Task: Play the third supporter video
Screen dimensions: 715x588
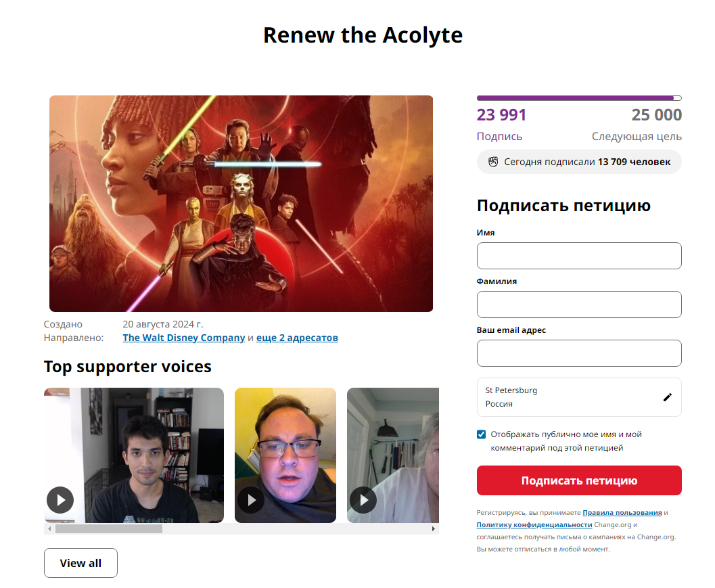Action: tap(363, 500)
